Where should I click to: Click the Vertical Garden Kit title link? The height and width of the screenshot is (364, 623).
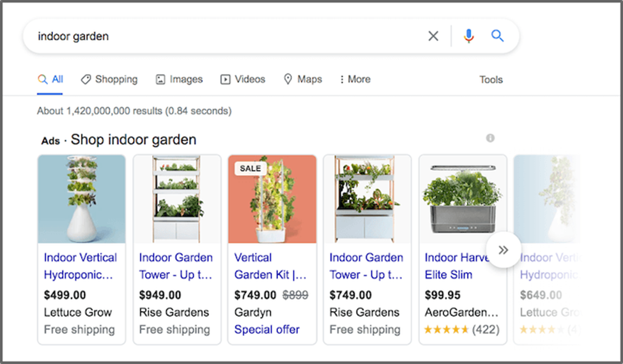pos(270,266)
